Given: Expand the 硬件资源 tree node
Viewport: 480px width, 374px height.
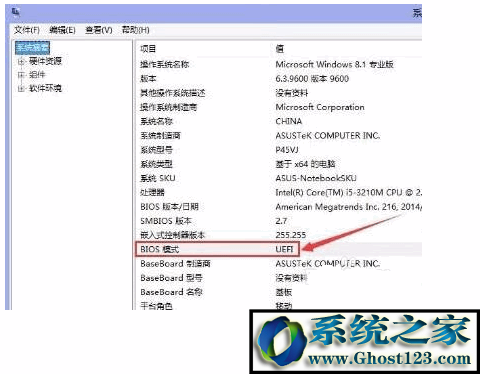Looking at the screenshot, I should pyautogui.click(x=21, y=61).
